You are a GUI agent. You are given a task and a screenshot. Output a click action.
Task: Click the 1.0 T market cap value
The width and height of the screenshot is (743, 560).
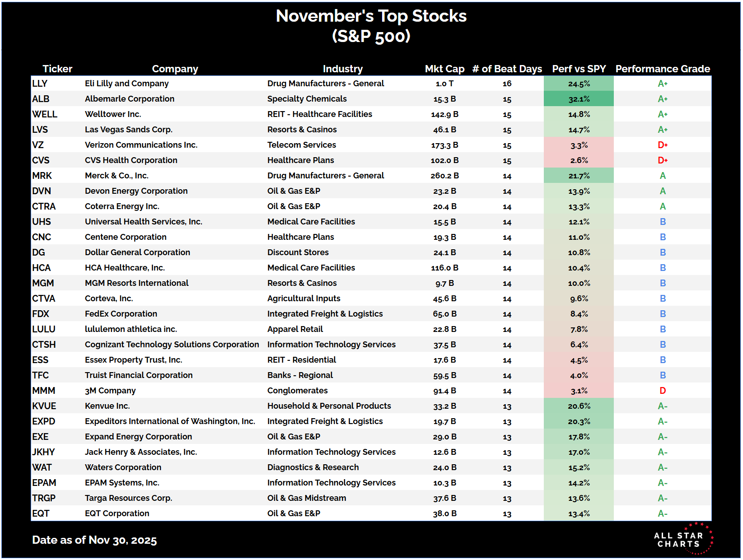click(444, 84)
